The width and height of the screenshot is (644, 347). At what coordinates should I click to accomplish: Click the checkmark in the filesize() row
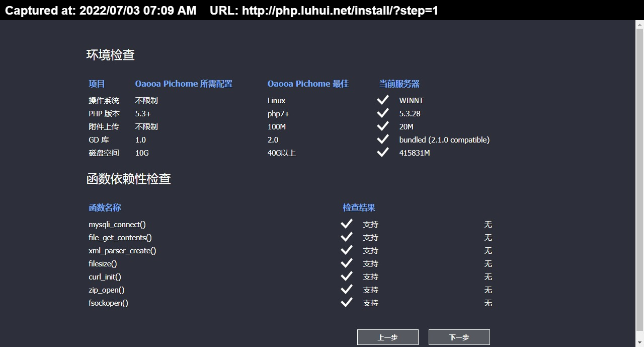click(x=347, y=262)
